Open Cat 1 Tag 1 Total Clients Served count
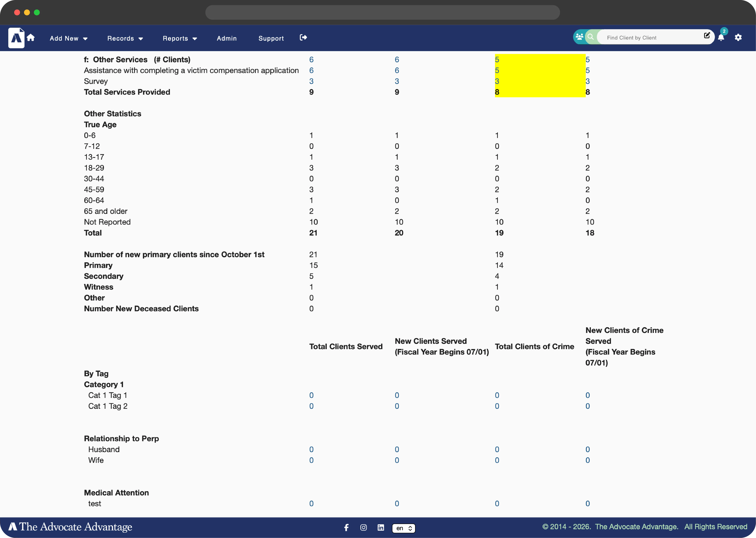756x538 pixels. point(311,395)
